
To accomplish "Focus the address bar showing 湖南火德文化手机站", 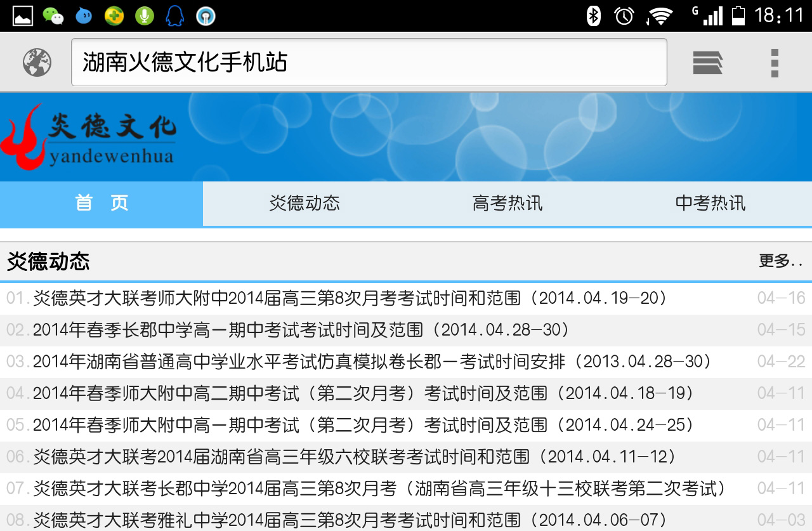I will 368,62.
